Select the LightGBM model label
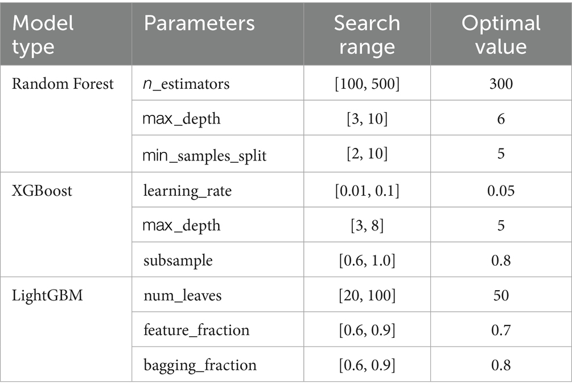The width and height of the screenshot is (572, 392). [x=46, y=296]
